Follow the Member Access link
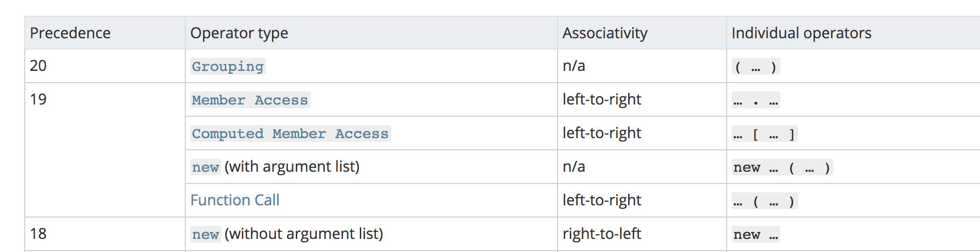The width and height of the screenshot is (980, 252). coord(250,100)
